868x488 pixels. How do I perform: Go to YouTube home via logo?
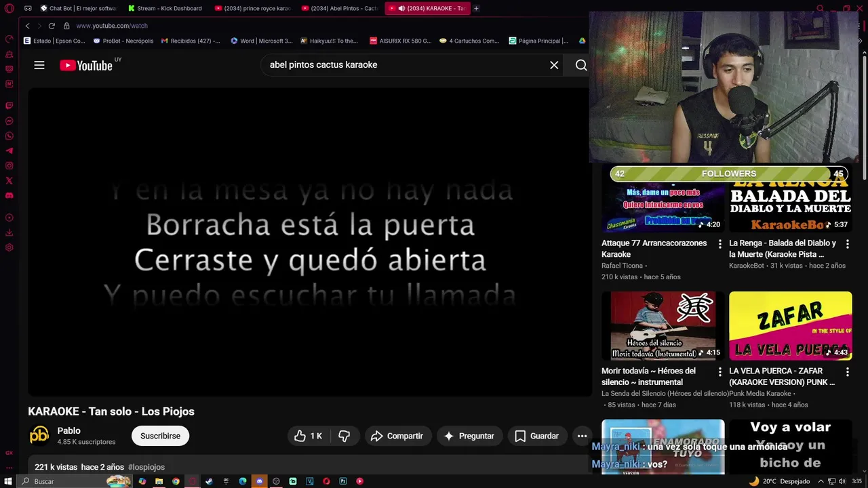pos(86,65)
